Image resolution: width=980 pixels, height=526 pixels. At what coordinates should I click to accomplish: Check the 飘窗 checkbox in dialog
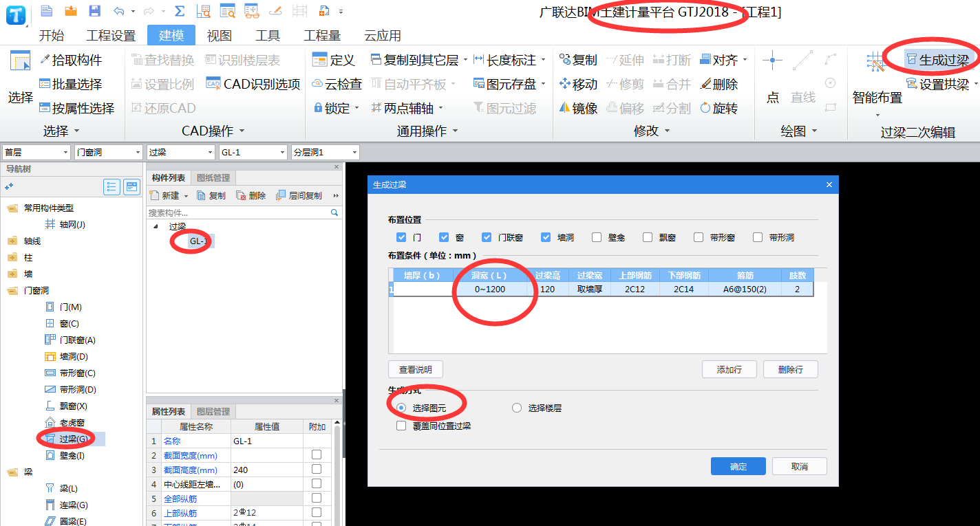[x=648, y=237]
